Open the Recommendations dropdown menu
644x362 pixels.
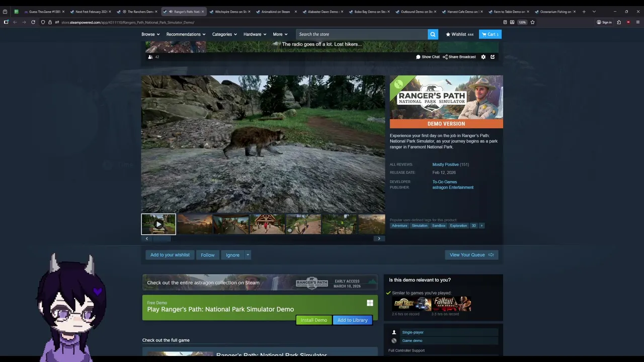(186, 34)
